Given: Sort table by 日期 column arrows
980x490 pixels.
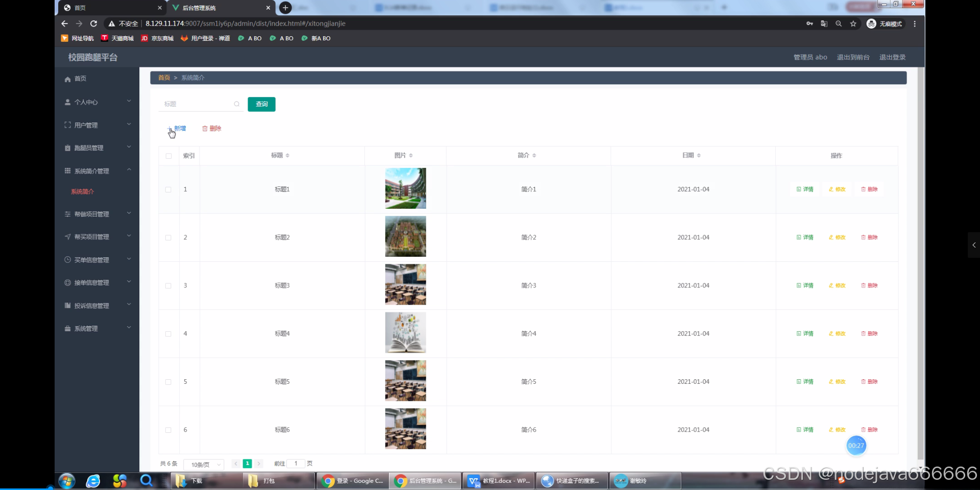Looking at the screenshot, I should tap(699, 155).
